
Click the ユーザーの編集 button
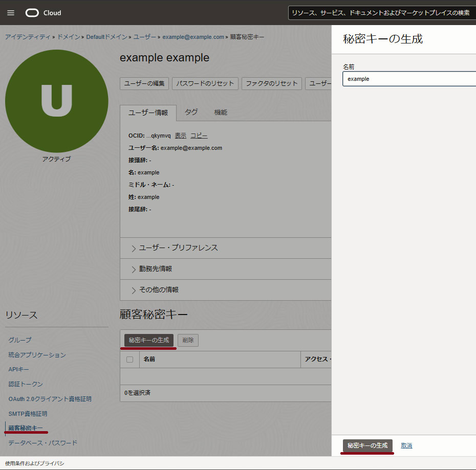pyautogui.click(x=144, y=83)
